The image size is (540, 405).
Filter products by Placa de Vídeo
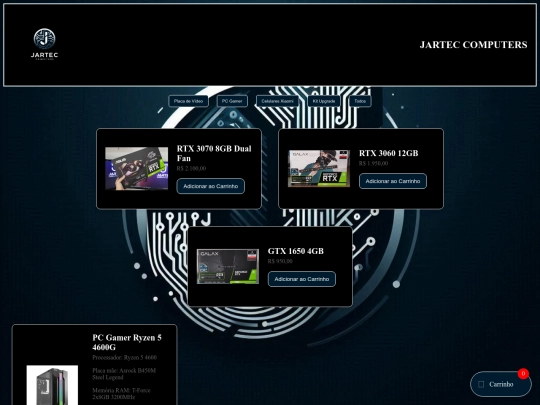[x=188, y=101]
